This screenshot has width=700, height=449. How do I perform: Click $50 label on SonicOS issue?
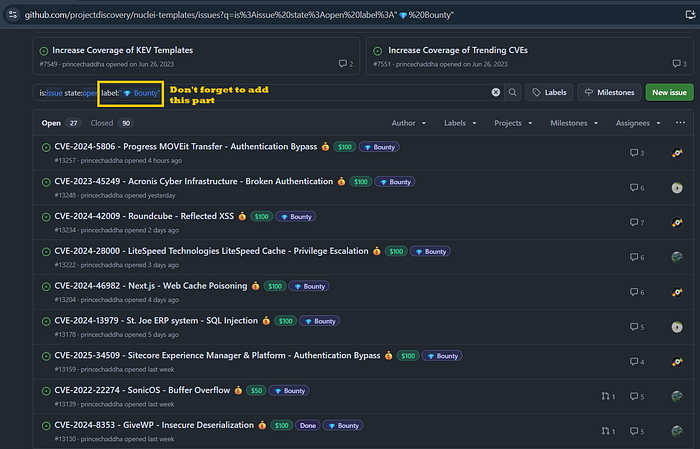[256, 391]
